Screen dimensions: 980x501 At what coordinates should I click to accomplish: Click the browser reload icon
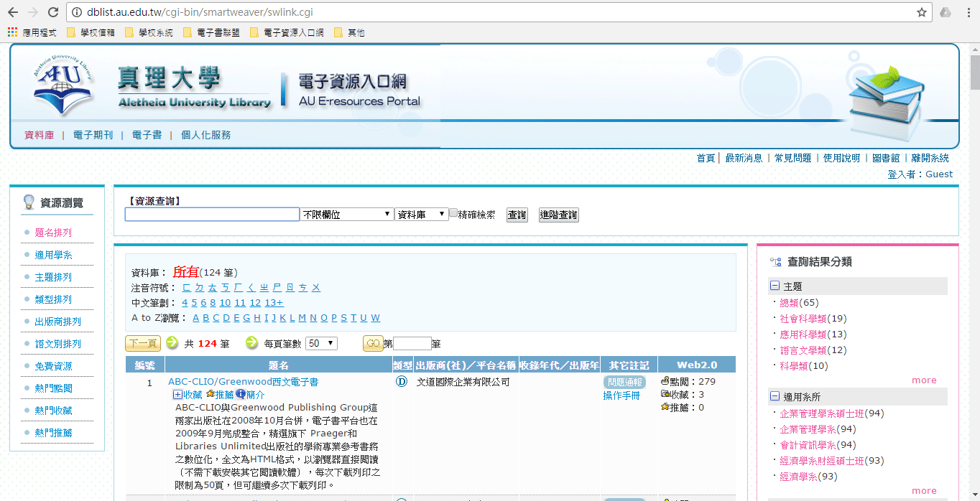pos(52,12)
